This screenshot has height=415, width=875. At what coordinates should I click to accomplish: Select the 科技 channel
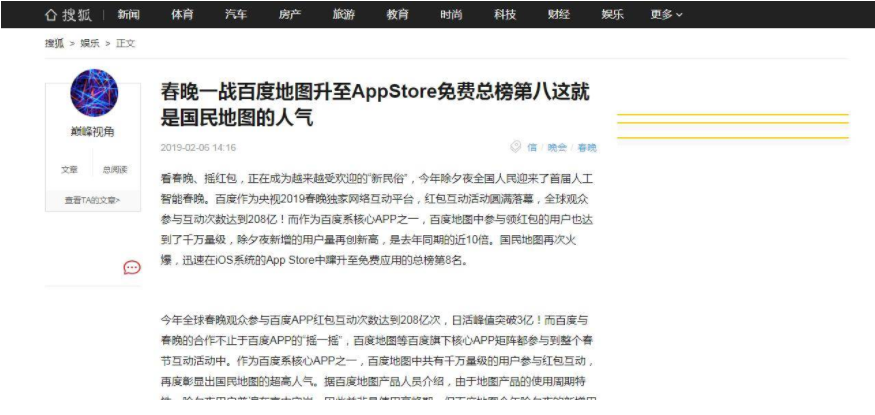click(x=504, y=15)
